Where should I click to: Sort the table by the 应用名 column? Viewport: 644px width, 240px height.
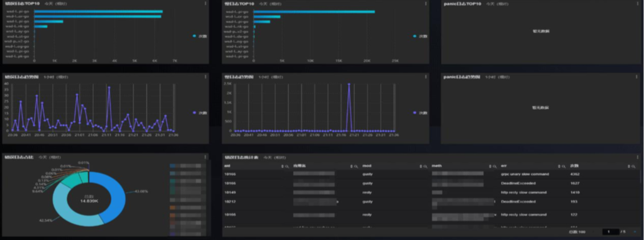coord(352,166)
